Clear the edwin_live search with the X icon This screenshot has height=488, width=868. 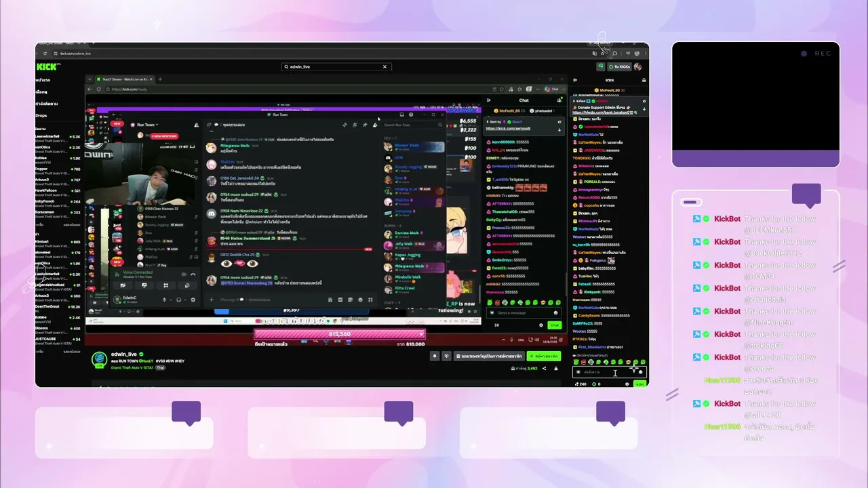tap(384, 67)
